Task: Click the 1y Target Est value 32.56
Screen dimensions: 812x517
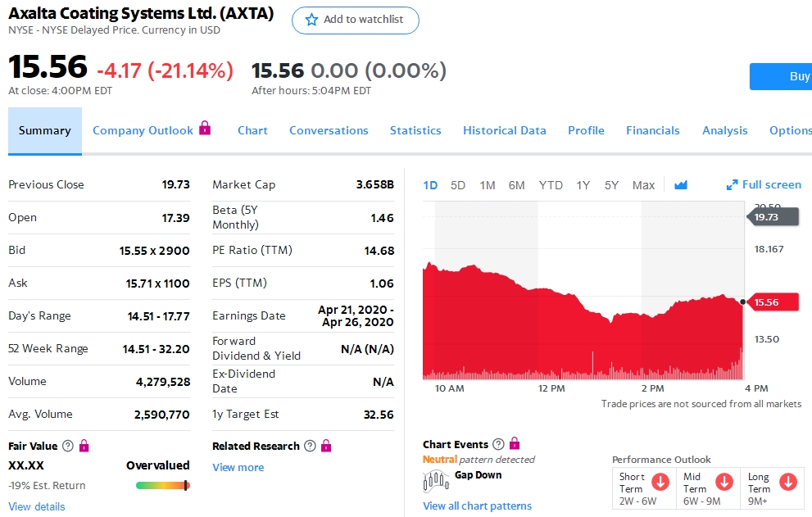Action: [379, 415]
